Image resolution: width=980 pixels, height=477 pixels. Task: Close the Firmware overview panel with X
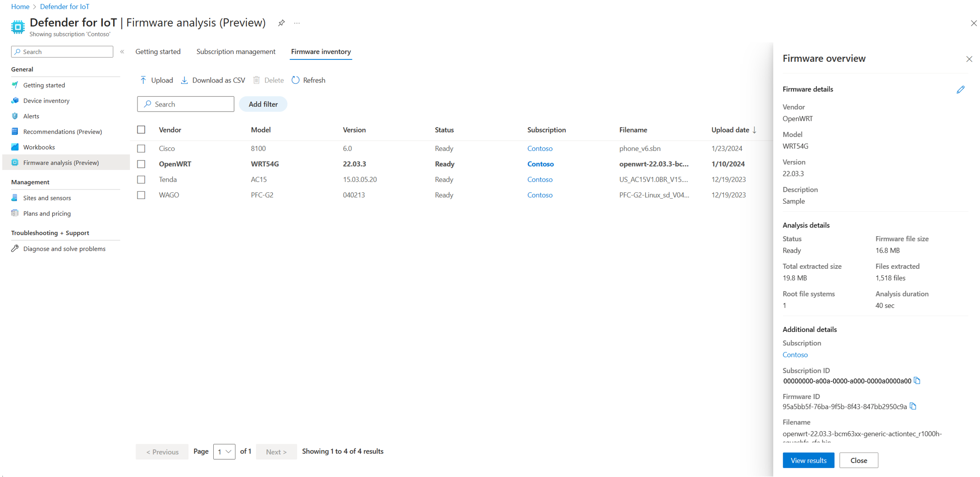tap(969, 59)
